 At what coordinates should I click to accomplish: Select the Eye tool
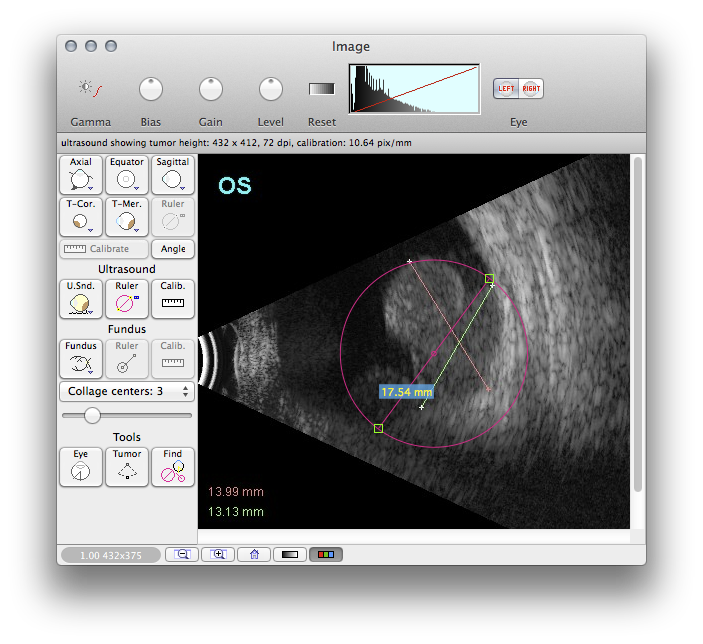coord(81,467)
